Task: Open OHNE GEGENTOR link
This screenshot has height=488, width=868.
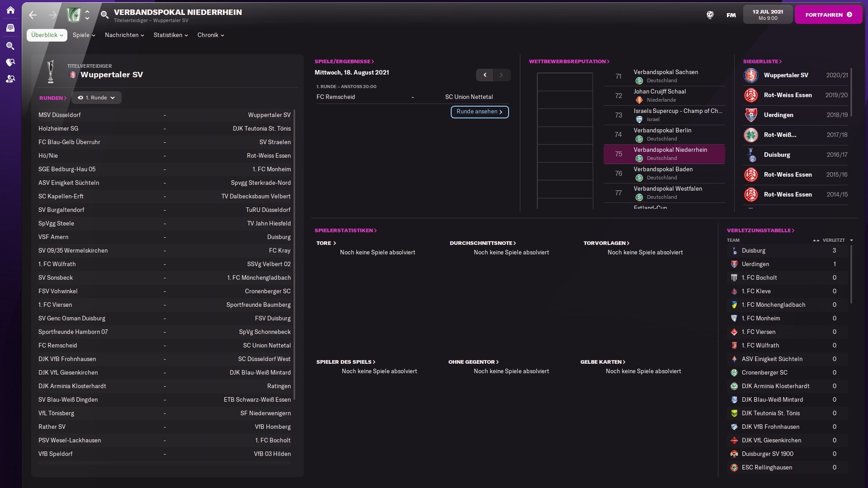Action: click(x=473, y=362)
